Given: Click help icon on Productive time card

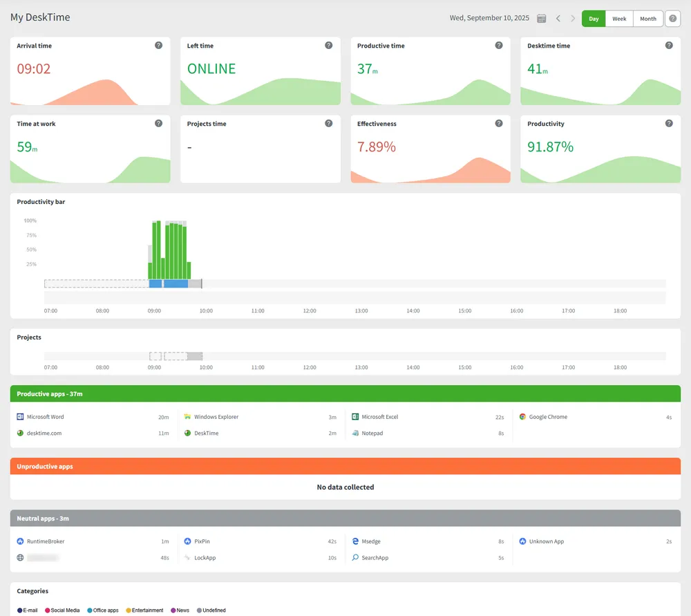Looking at the screenshot, I should [x=499, y=46].
